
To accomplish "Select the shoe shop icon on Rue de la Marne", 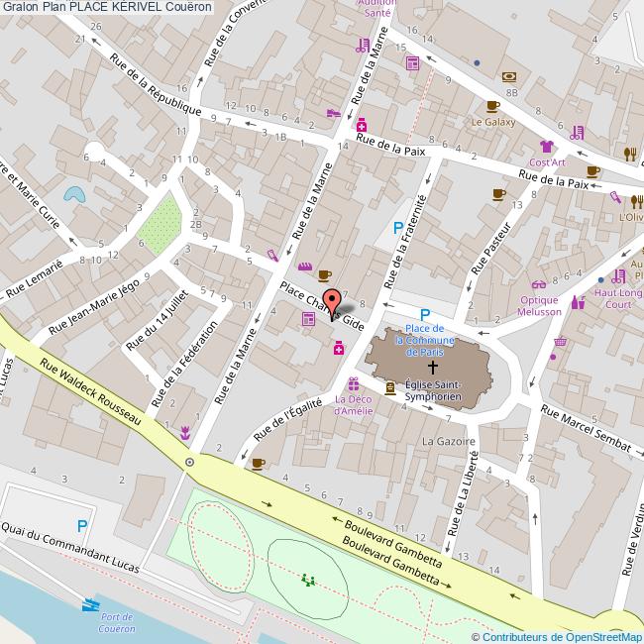I will [x=335, y=114].
